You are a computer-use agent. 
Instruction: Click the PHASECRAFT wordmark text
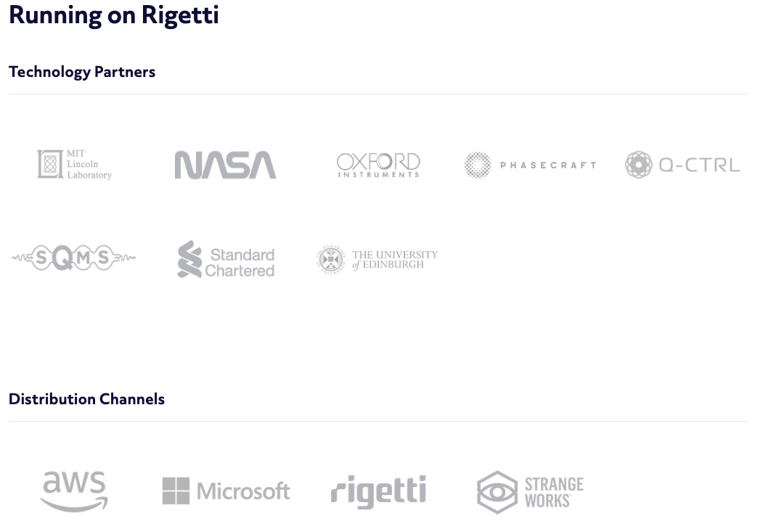point(548,165)
